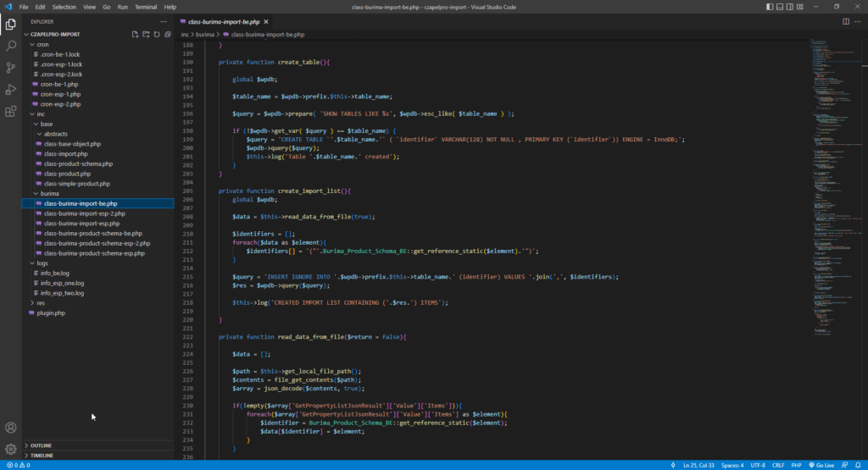Image resolution: width=868 pixels, height=470 pixels.
Task: Collapse the base folder
Action: (x=98, y=124)
